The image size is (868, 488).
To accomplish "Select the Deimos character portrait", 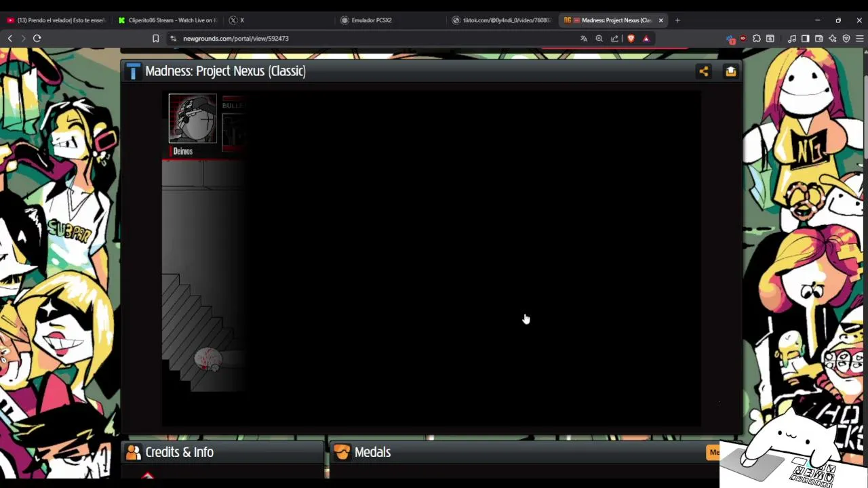I will click(193, 119).
